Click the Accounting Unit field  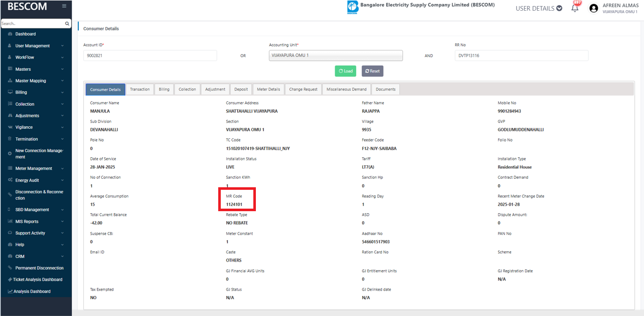pyautogui.click(x=336, y=55)
